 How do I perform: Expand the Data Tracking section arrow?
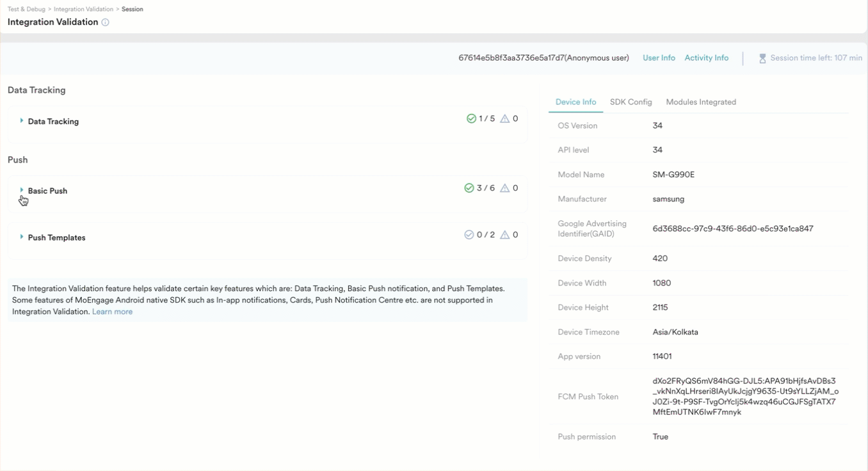(22, 121)
